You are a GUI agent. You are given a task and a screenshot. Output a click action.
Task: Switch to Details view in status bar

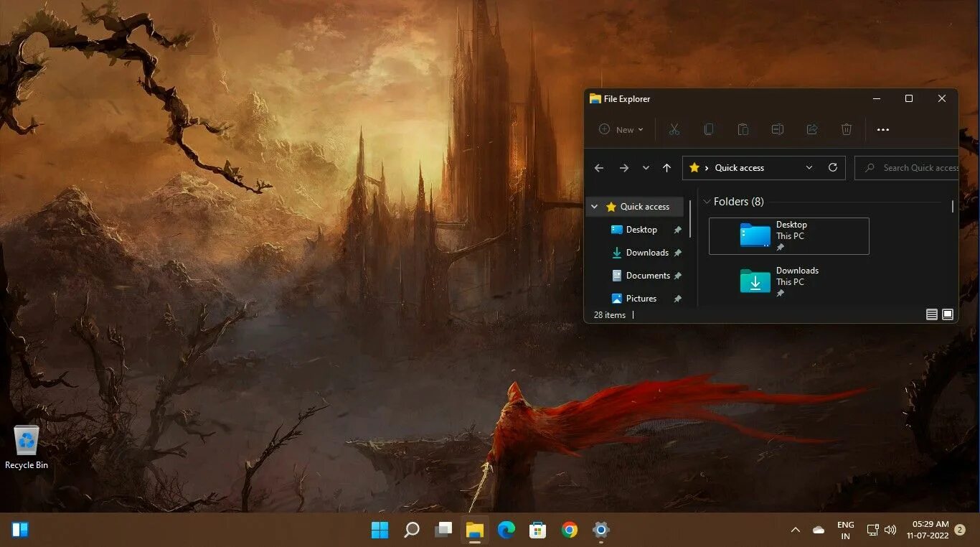coord(932,314)
